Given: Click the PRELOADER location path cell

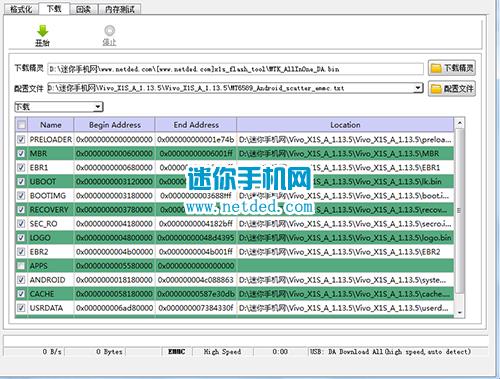Looking at the screenshot, I should point(345,139).
